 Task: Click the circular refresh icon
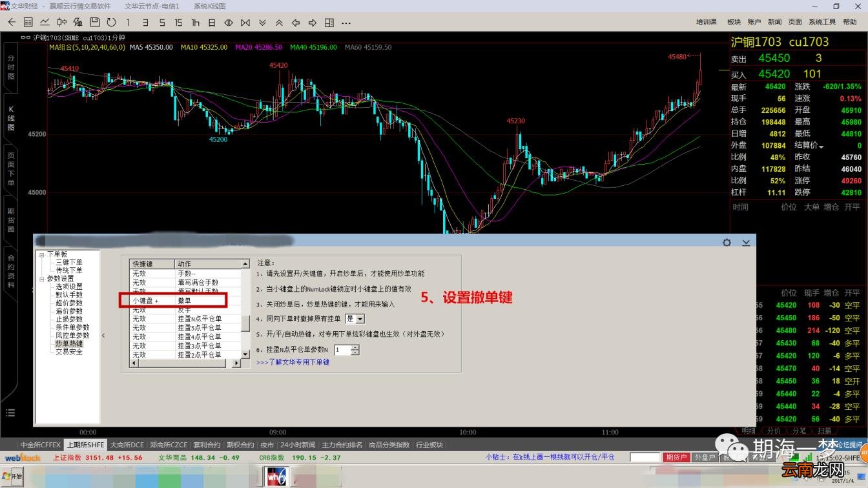point(111,22)
